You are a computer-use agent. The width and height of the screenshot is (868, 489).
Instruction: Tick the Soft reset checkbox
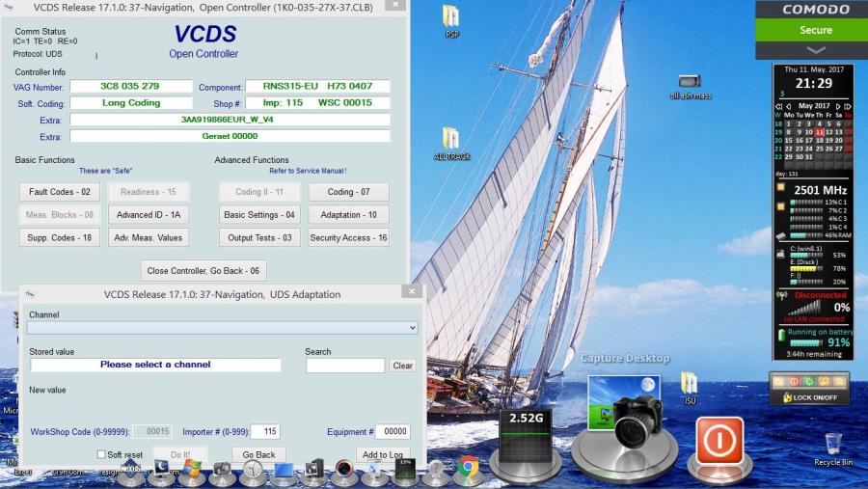click(101, 454)
